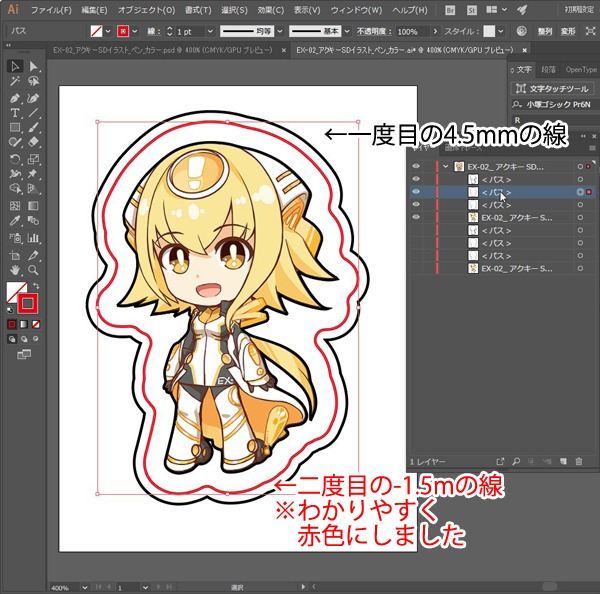600x594 pixels.
Task: Set paint mode to None in toolbox
Action: tap(36, 325)
